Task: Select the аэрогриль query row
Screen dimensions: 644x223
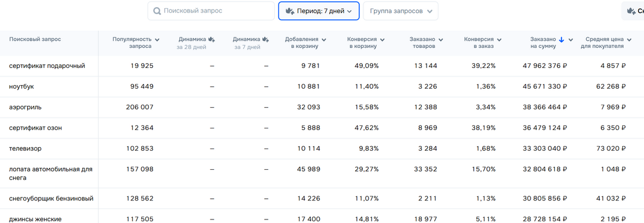Action: [25, 107]
